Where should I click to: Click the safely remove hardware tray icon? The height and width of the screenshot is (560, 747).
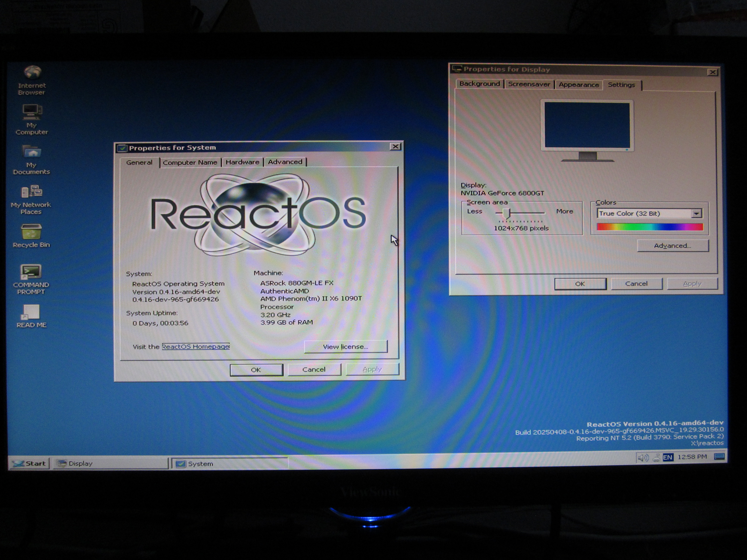tap(656, 458)
